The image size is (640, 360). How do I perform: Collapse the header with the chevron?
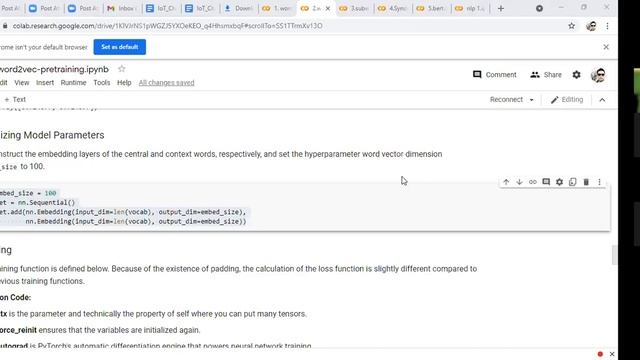pyautogui.click(x=602, y=100)
